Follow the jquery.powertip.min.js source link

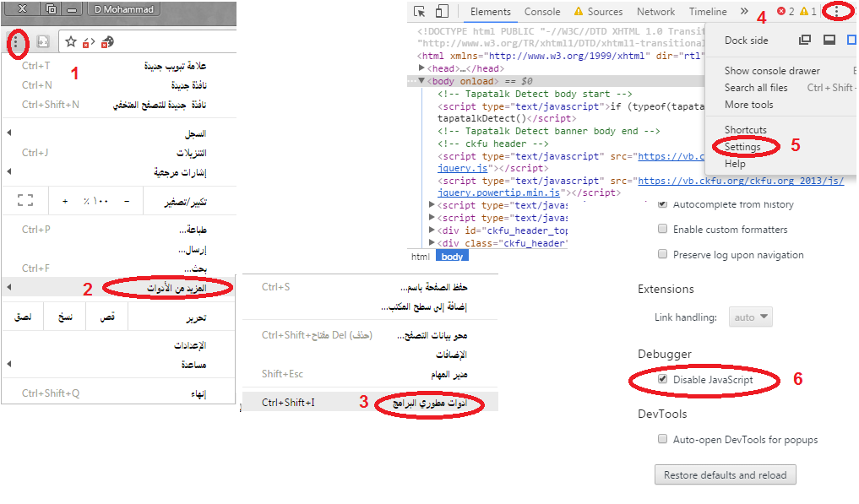[x=498, y=192]
